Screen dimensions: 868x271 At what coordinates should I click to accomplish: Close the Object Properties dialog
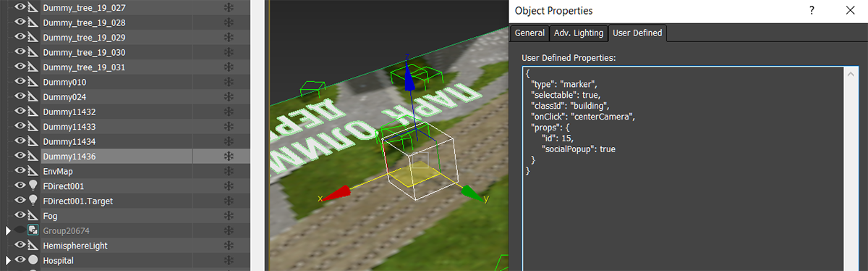[850, 11]
